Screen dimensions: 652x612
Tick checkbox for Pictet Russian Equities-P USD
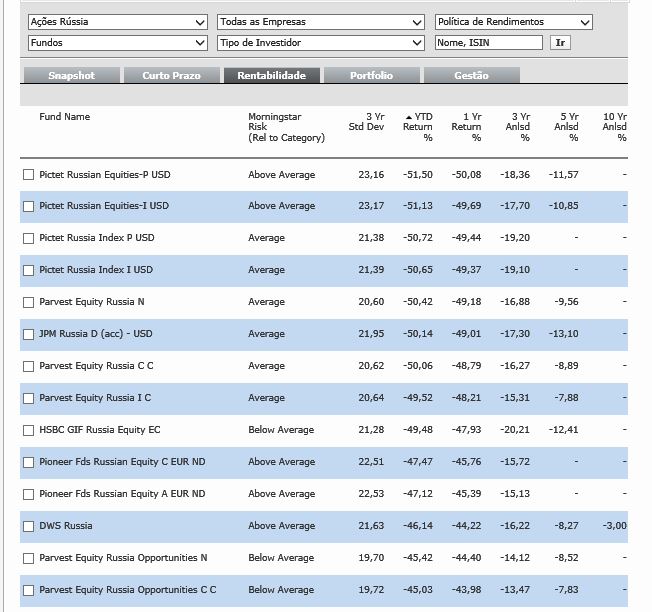coord(28,175)
